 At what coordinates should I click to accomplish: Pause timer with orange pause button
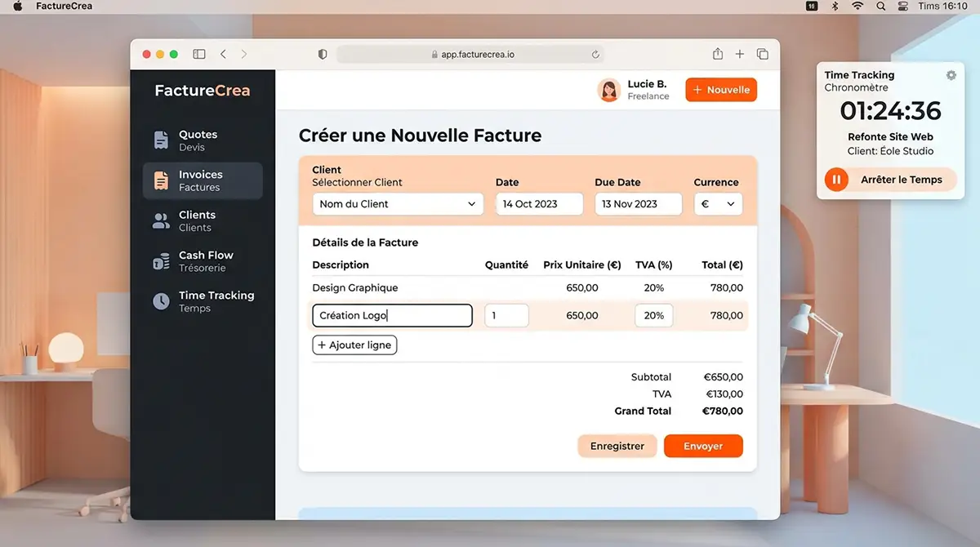836,180
